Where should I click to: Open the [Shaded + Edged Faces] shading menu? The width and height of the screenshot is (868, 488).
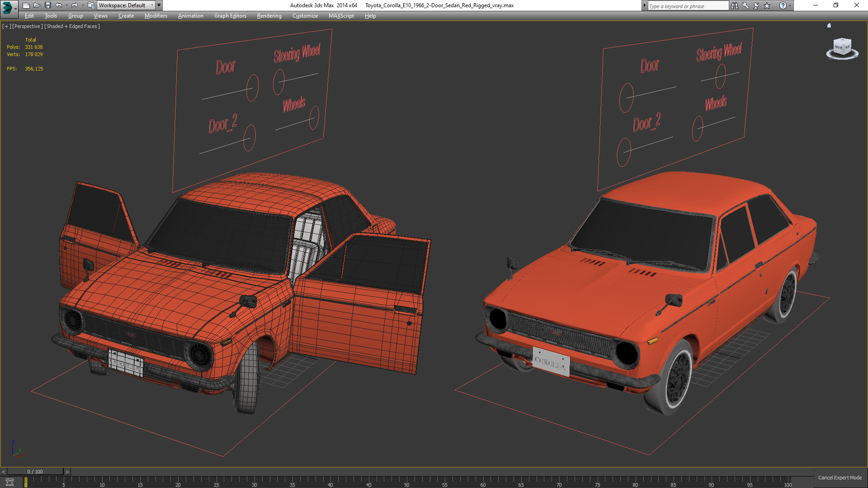pos(72,26)
